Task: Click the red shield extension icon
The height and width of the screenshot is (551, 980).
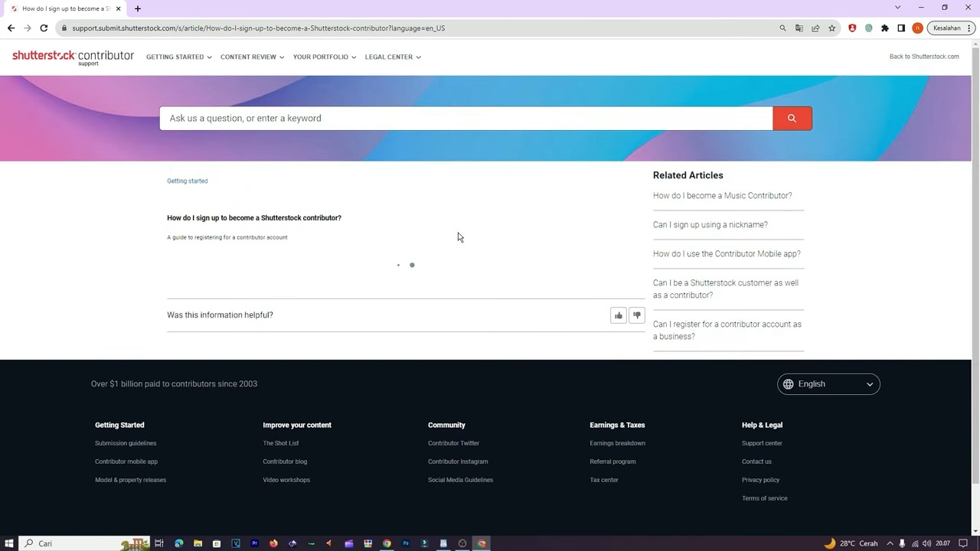Action: (x=852, y=28)
